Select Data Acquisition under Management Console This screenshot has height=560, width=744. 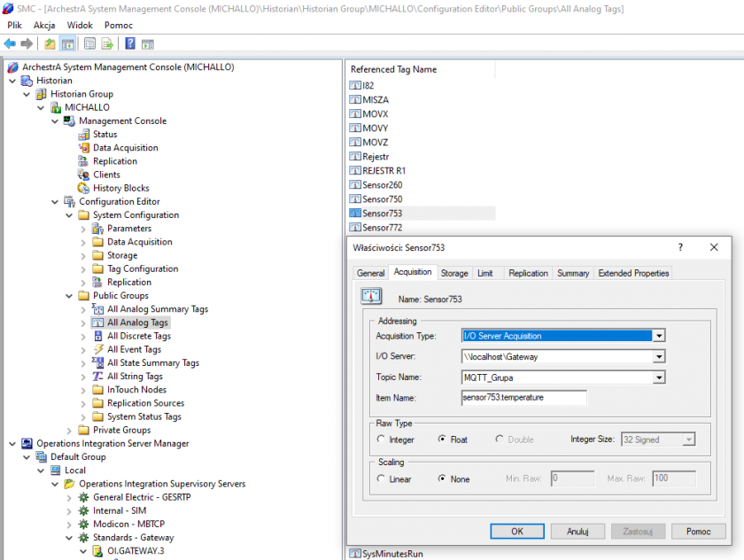(x=125, y=148)
